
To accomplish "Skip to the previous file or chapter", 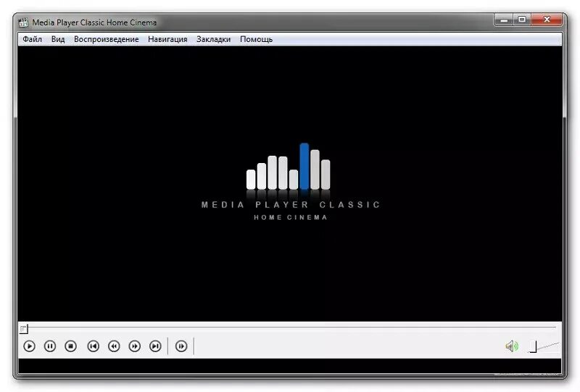I will click(94, 346).
